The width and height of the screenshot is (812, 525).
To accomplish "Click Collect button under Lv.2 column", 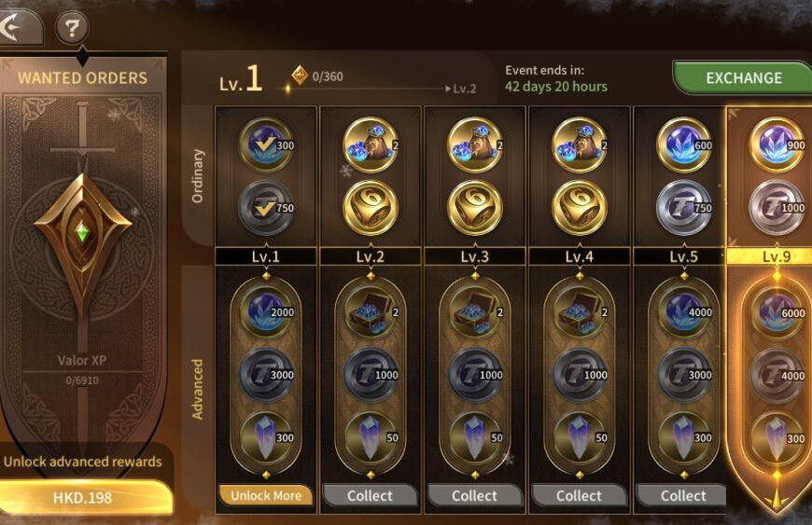I will click(370, 495).
